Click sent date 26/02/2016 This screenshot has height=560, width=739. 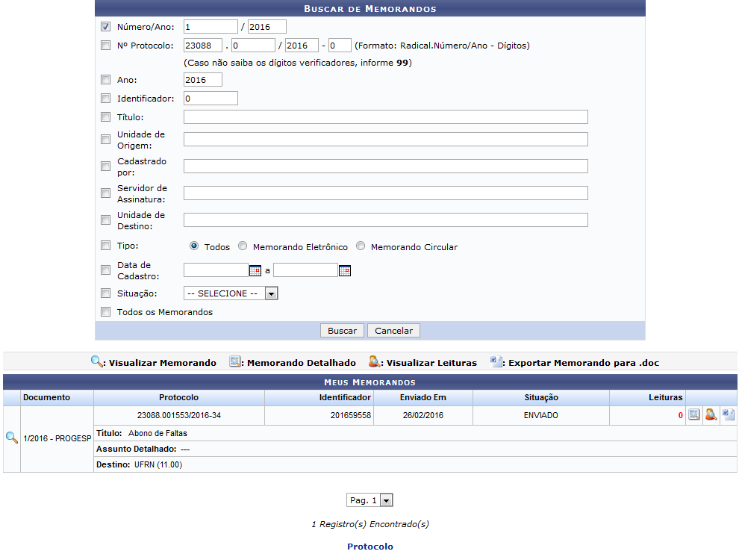423,415
